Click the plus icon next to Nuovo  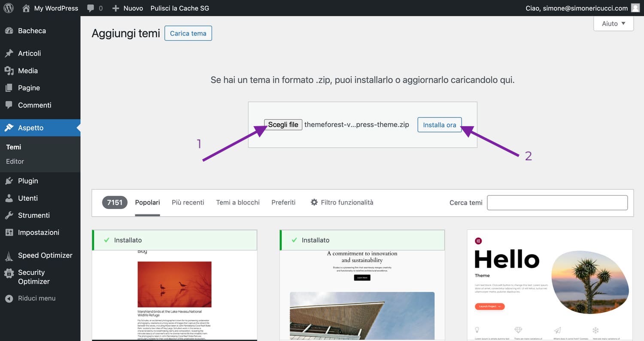[115, 8]
